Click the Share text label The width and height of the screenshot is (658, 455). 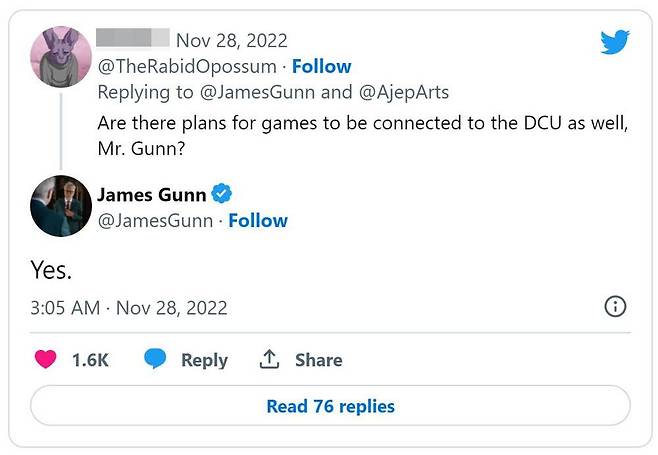coord(318,360)
